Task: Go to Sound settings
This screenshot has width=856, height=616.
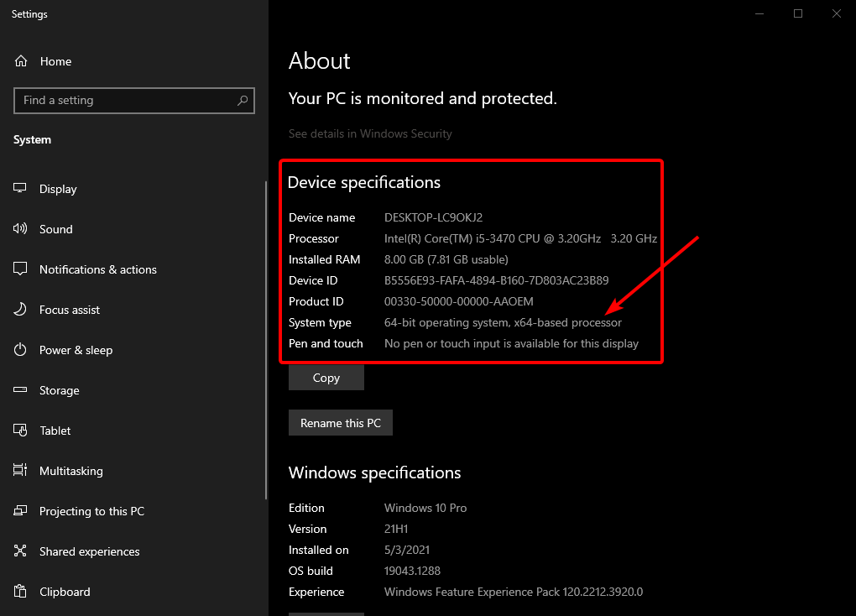Action: click(x=133, y=229)
